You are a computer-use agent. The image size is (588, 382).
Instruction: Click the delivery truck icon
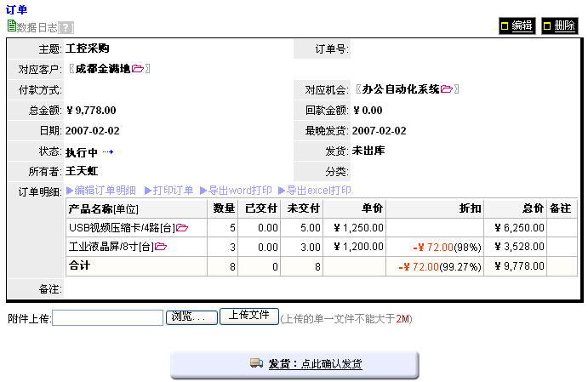[x=256, y=363]
